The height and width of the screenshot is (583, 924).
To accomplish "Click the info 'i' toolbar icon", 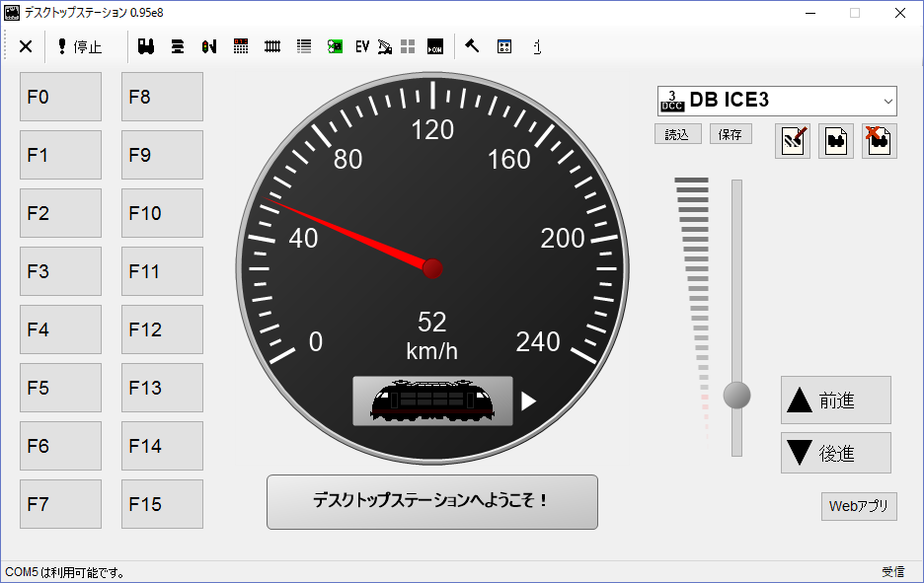I will 537,46.
